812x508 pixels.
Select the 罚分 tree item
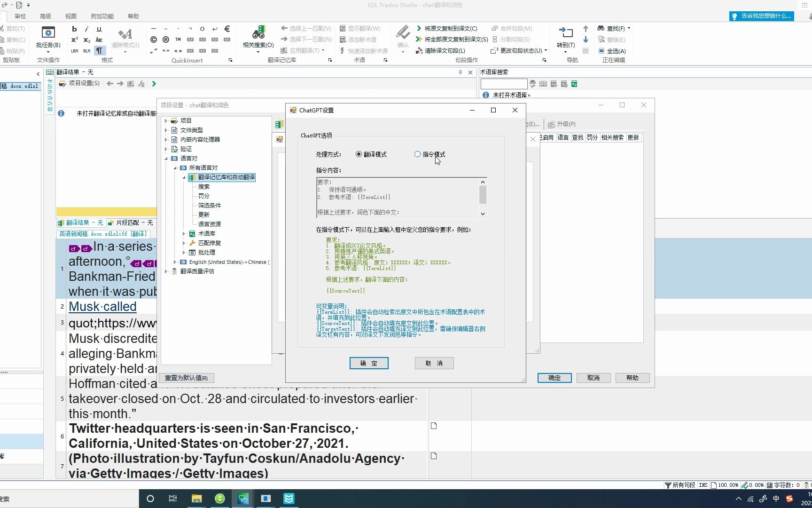(x=203, y=196)
